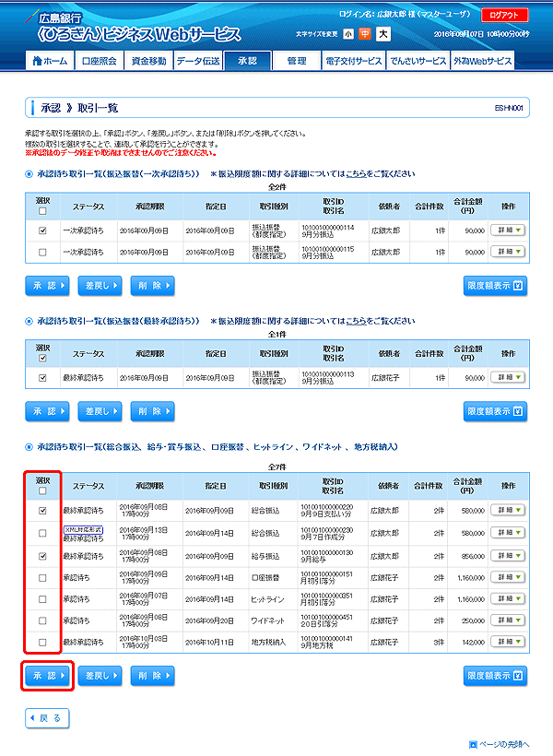Toggle select-all checkbox in 最終承認待ち table header
Viewport: 553px width, 756px height.
click(x=42, y=359)
